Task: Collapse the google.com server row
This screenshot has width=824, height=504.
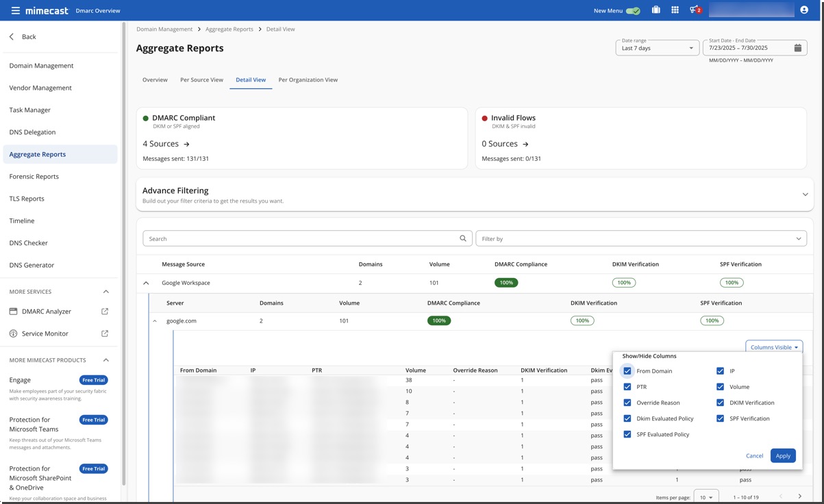Action: tap(154, 321)
